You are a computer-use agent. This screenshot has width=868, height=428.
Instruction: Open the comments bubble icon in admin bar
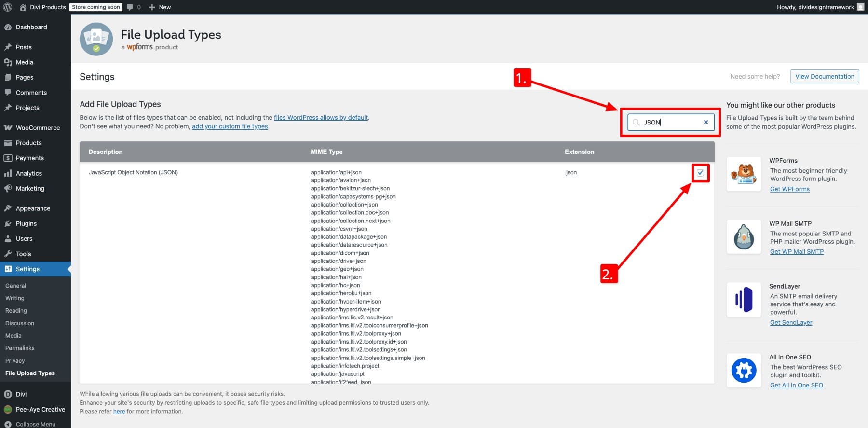[x=130, y=7]
